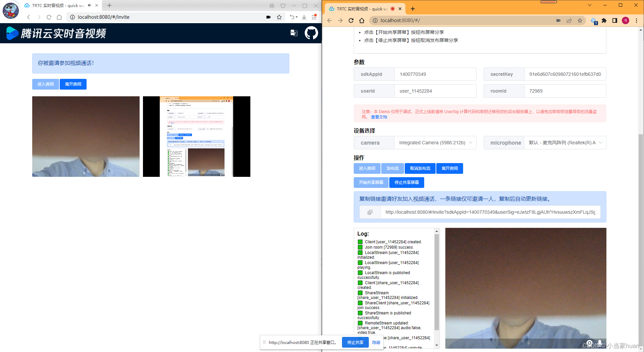Click 离开房间 button in the right window
The image size is (644, 352).
pyautogui.click(x=450, y=168)
